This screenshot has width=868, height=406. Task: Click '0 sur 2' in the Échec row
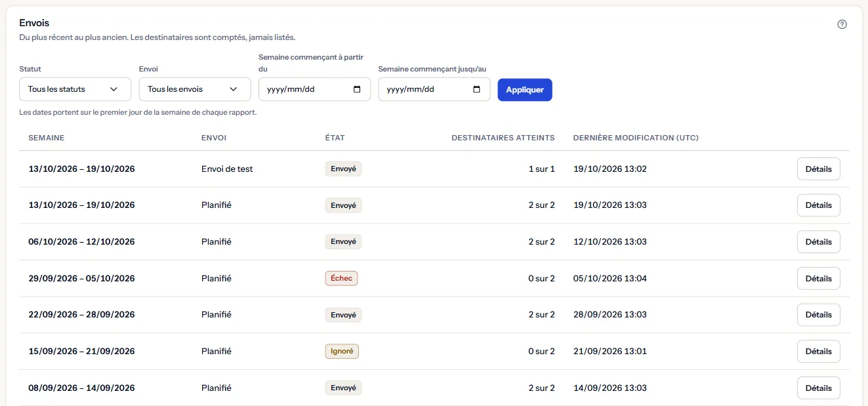(x=542, y=278)
